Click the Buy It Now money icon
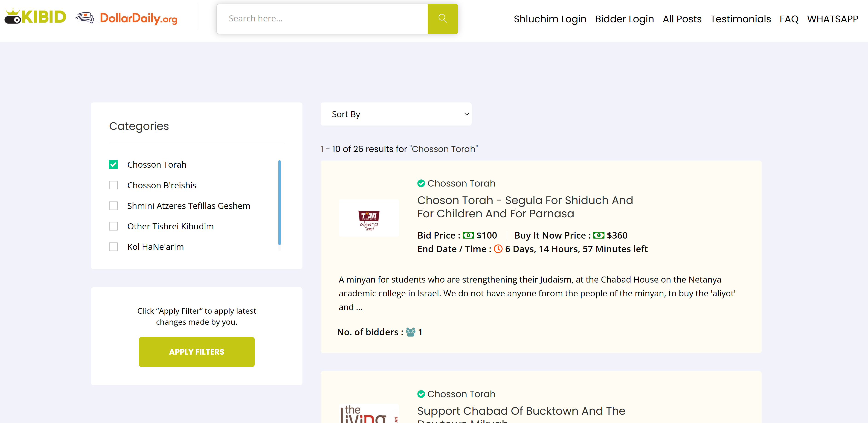Viewport: 868px width, 423px height. pos(598,235)
